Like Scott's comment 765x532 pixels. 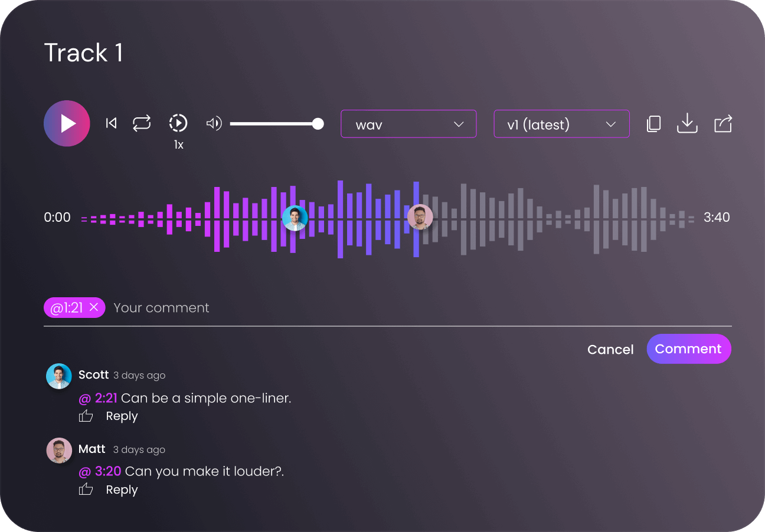click(x=86, y=416)
